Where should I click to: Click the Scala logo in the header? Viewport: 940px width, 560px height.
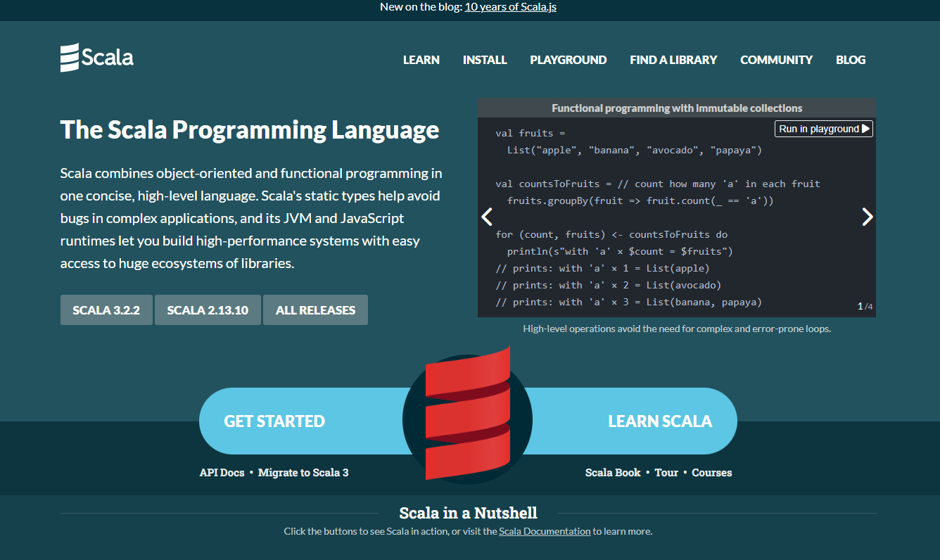[x=96, y=58]
